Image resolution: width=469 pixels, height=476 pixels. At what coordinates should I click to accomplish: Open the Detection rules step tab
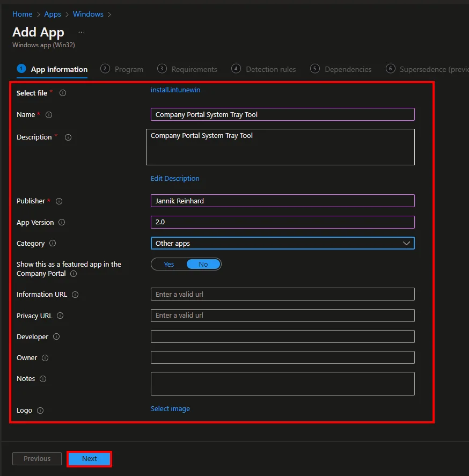point(263,70)
